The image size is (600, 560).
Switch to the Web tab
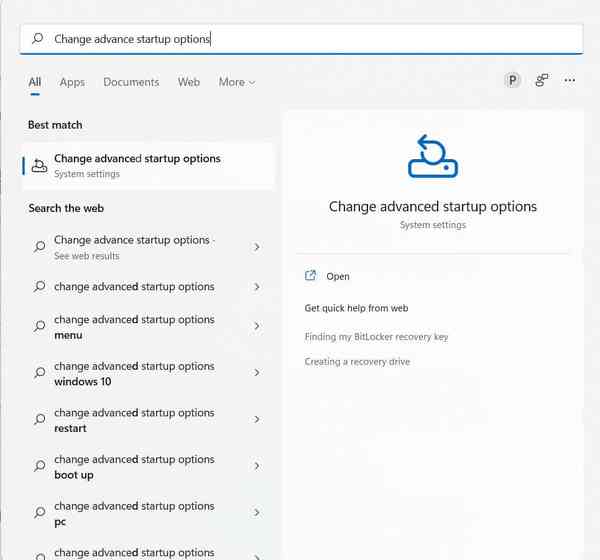click(189, 82)
